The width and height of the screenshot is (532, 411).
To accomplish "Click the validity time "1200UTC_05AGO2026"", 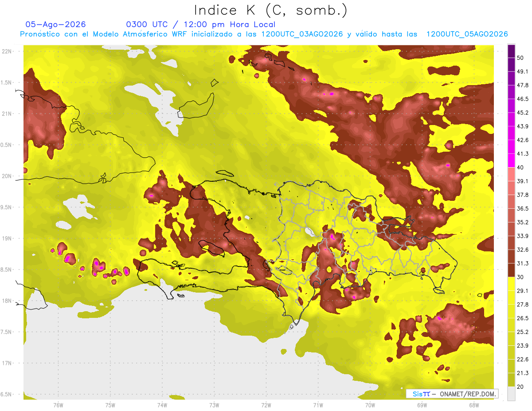I will point(467,34).
